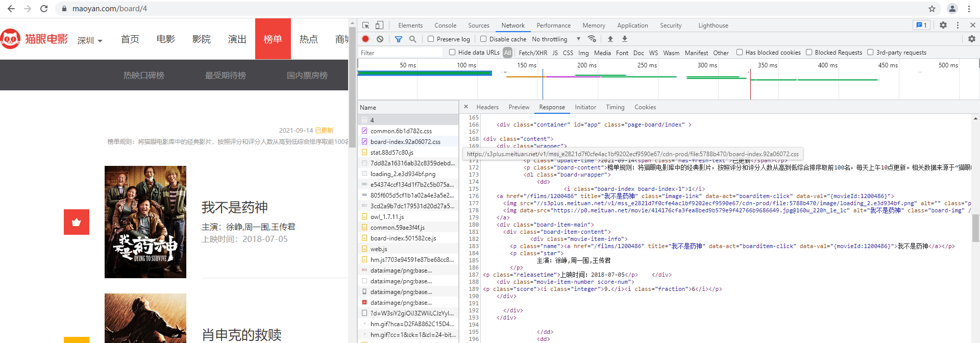Tick the Hide data URLs checkbox

tap(452, 52)
